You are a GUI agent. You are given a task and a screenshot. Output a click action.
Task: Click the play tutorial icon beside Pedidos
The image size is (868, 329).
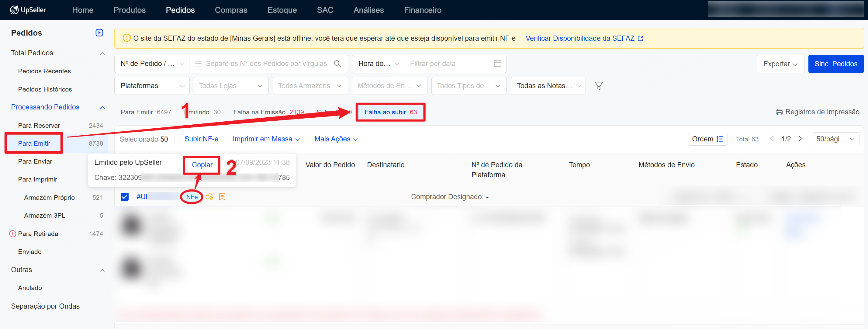(99, 33)
